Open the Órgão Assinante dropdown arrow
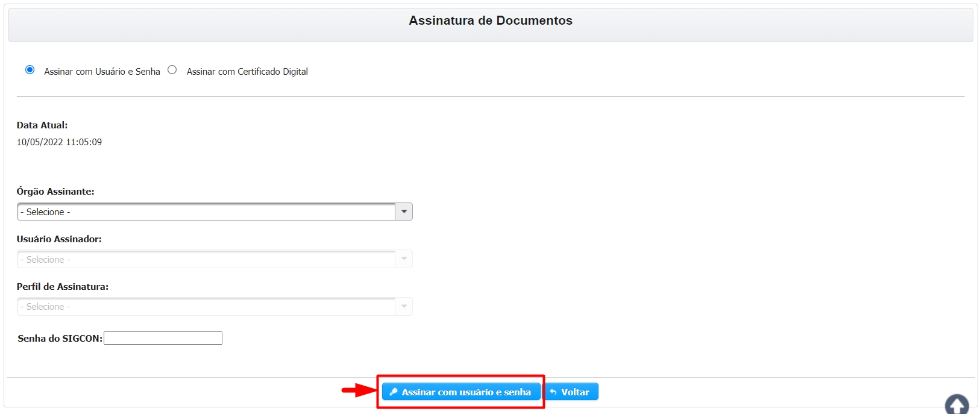Viewport: 980px width, 414px height. tap(404, 212)
